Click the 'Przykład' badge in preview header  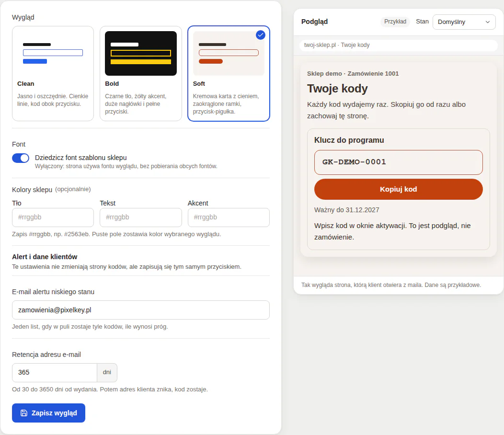click(x=395, y=22)
